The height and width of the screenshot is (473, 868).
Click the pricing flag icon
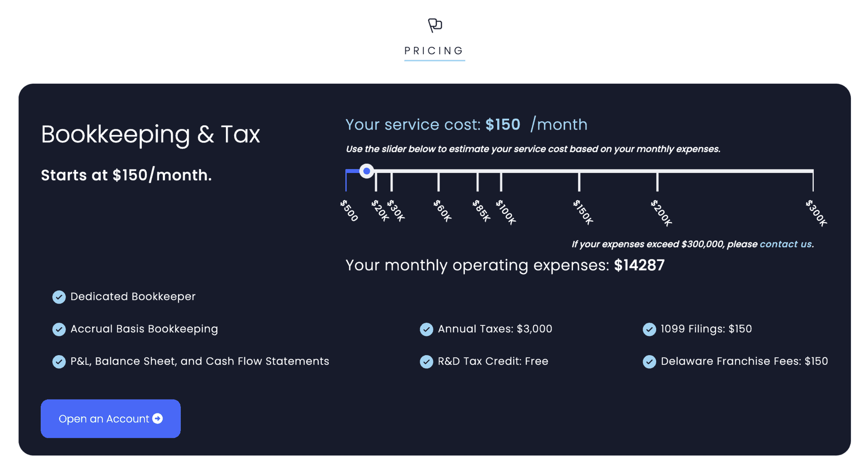(435, 25)
